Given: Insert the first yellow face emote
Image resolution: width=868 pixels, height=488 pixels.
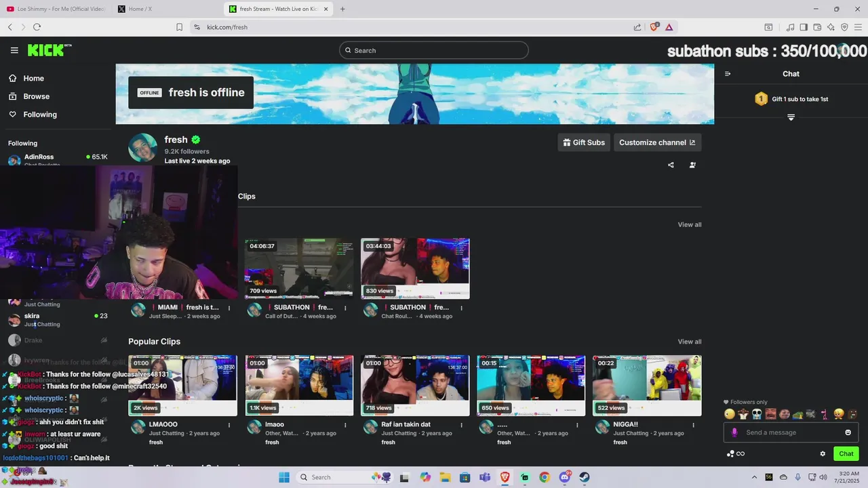Looking at the screenshot, I should [730, 414].
